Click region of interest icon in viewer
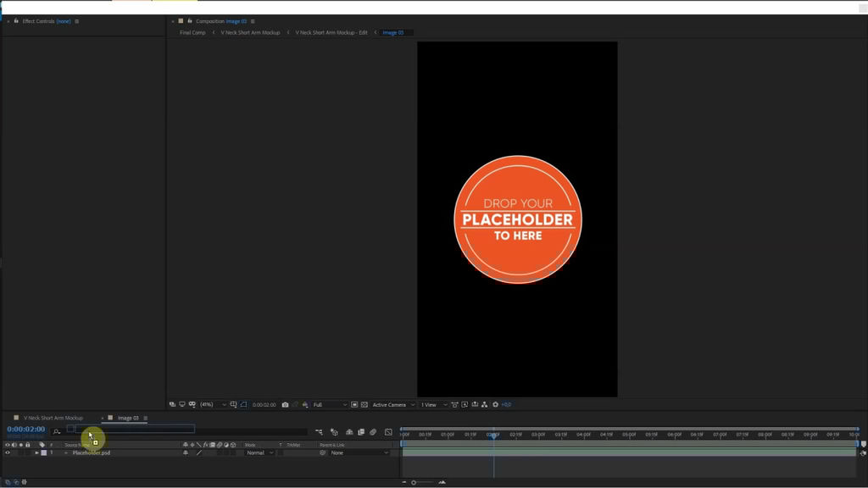The width and height of the screenshot is (868, 488). click(354, 405)
